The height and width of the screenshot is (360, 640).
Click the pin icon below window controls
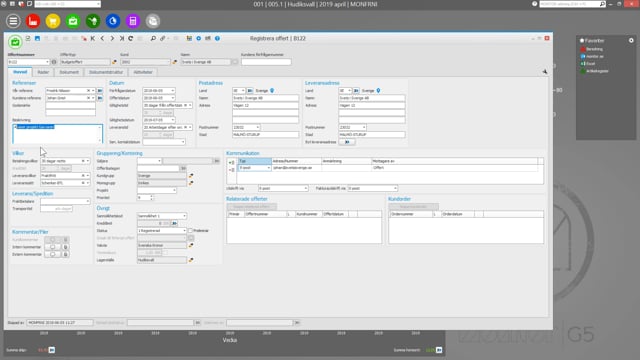(x=545, y=71)
